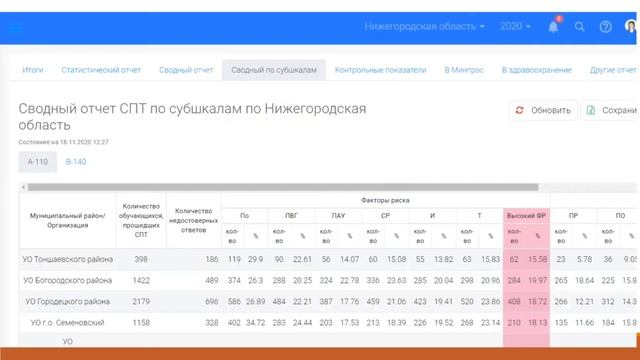
Task: Select the УО Богородского района row
Action: click(x=329, y=280)
